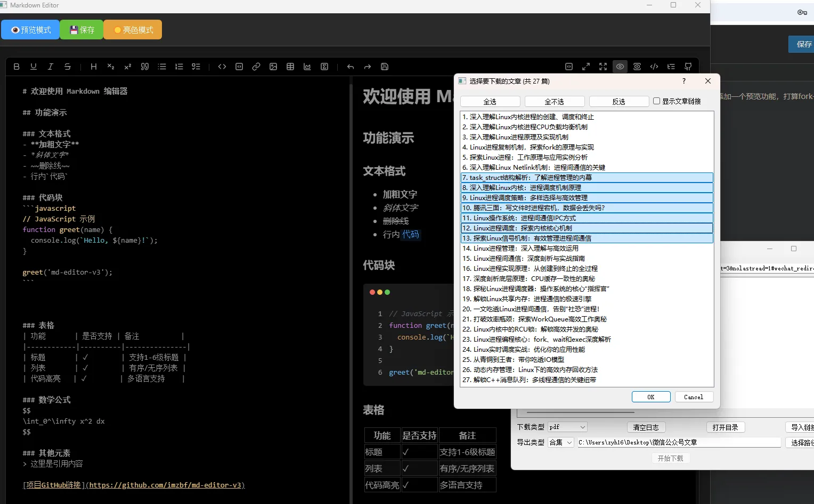Open the GitHub icon in the toolbar
The image size is (814, 504).
[688, 67]
